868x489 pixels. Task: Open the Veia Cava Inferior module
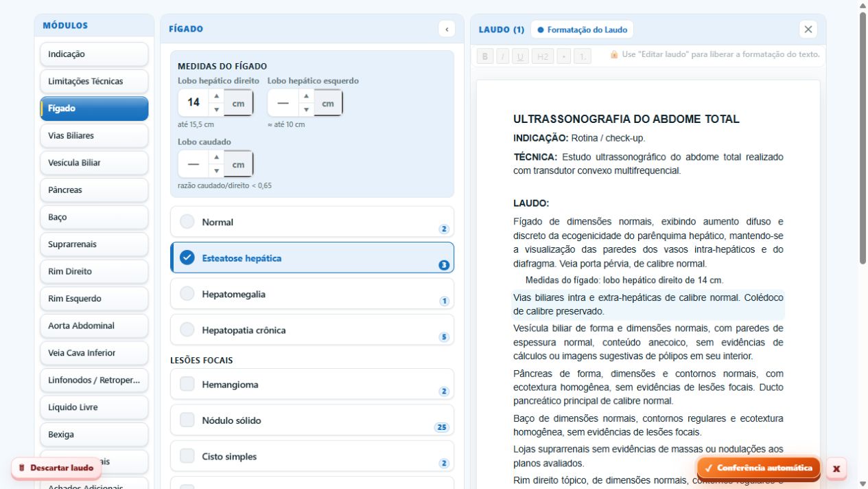[x=94, y=353]
